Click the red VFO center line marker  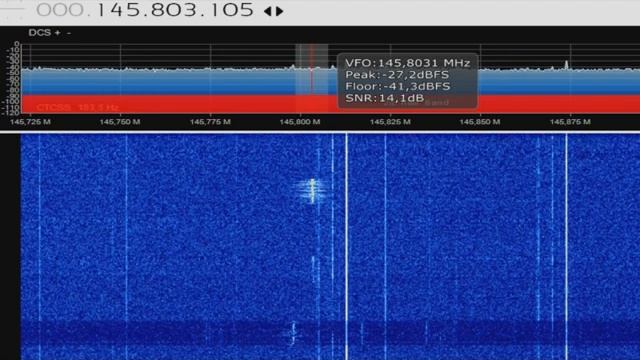[311, 69]
